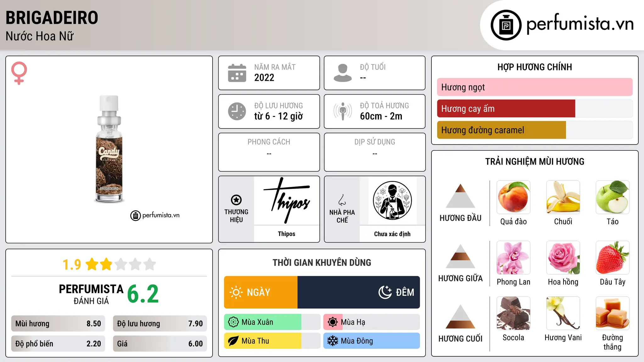The width and height of the screenshot is (644, 362).
Task: Click the THỜI GIAN KHUYÊN DÙNG heading
Action: pos(322,262)
